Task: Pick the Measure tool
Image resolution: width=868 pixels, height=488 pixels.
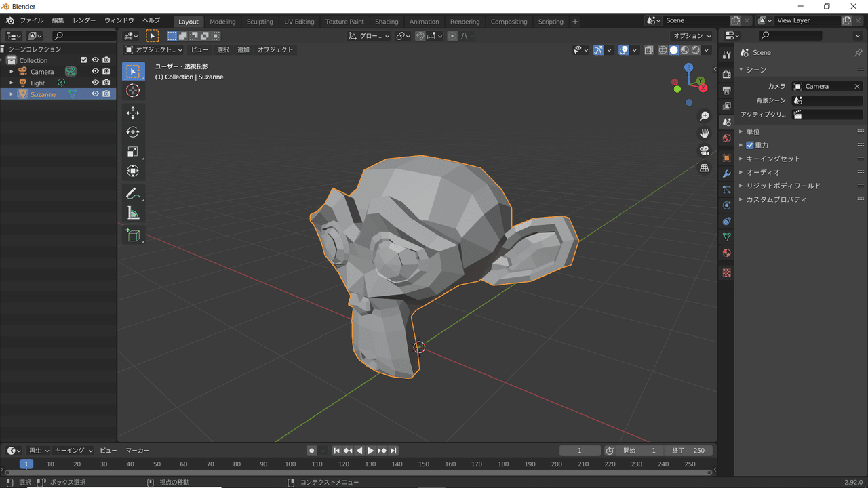Action: tap(133, 213)
